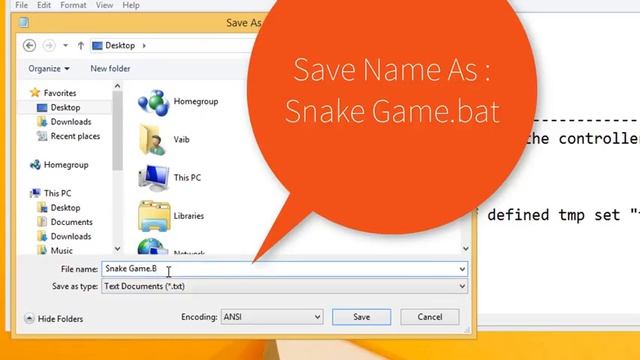Select This PC in the navigation pane
Image resolution: width=640 pixels, height=360 pixels.
pos(58,193)
